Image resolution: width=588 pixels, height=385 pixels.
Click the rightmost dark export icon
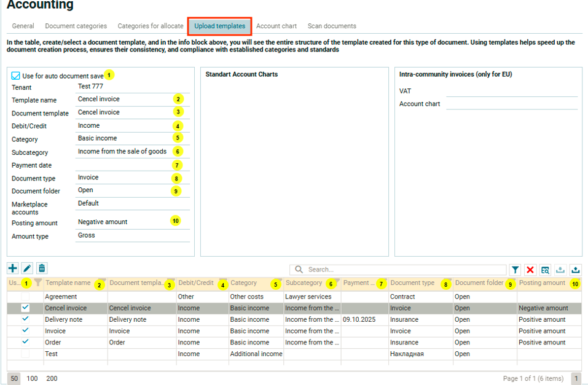575,270
